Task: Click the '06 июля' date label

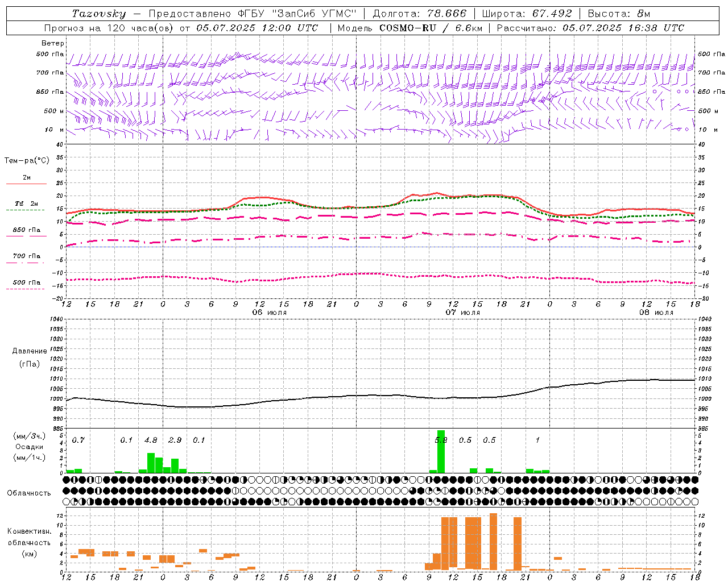Action: (270, 313)
